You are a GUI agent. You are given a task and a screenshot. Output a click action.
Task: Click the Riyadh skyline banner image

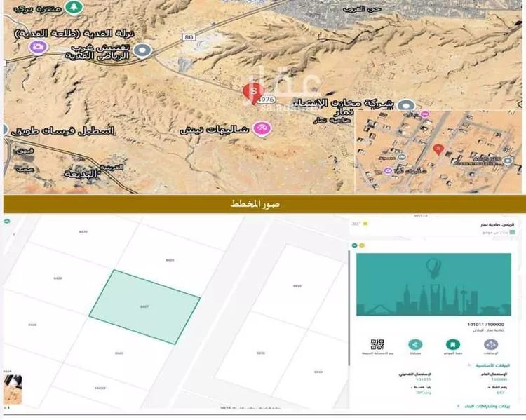tap(433, 285)
